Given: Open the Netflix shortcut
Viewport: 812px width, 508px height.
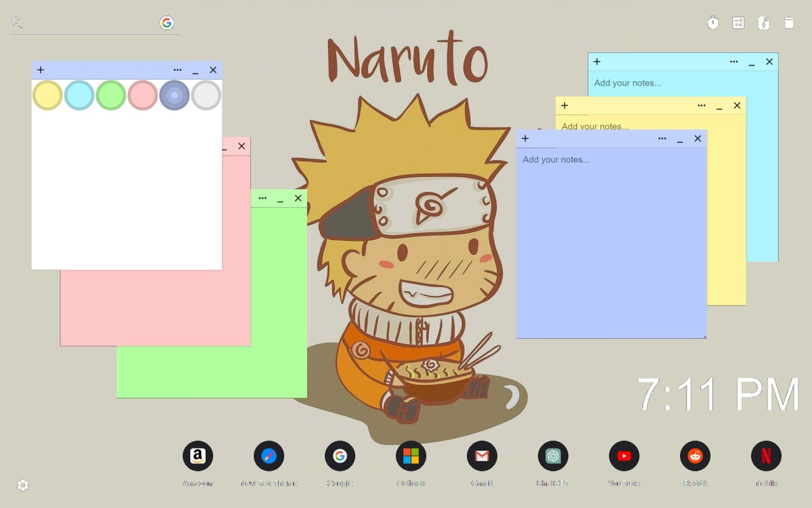Looking at the screenshot, I should click(x=766, y=456).
